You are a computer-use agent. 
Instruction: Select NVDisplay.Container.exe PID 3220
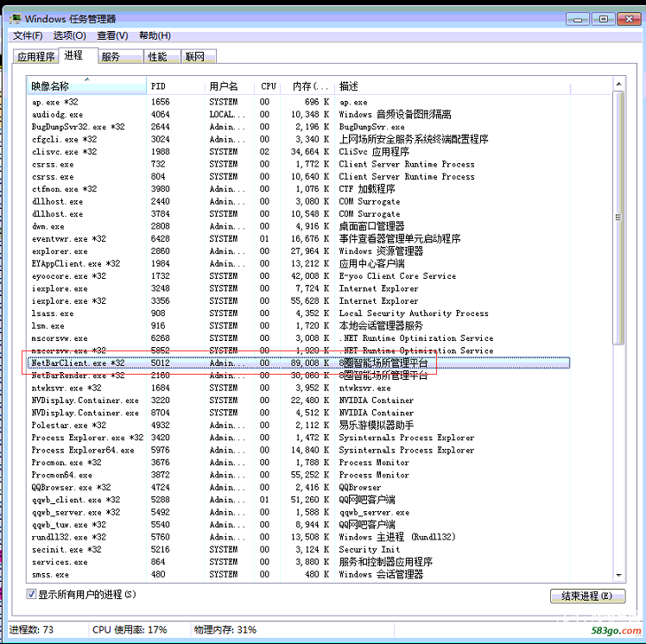[299, 401]
